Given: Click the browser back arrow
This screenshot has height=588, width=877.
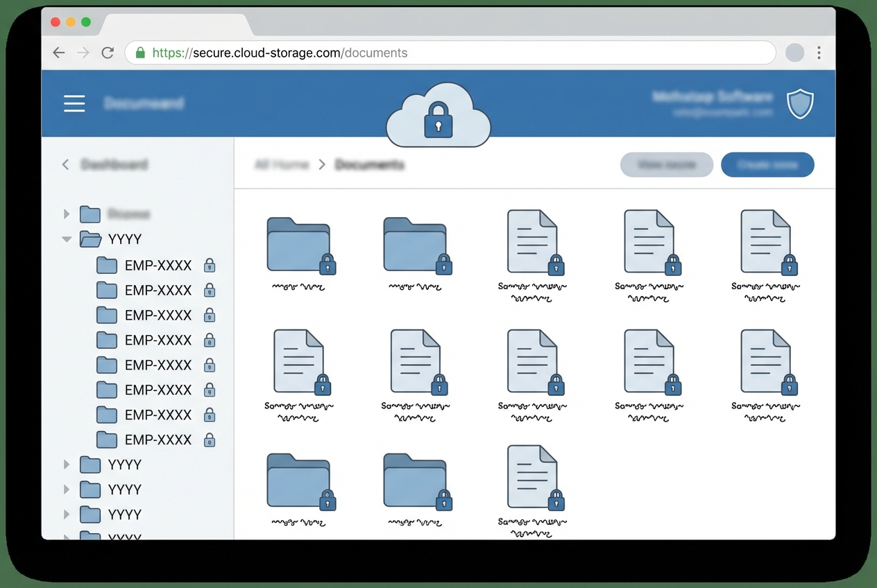Looking at the screenshot, I should point(58,53).
